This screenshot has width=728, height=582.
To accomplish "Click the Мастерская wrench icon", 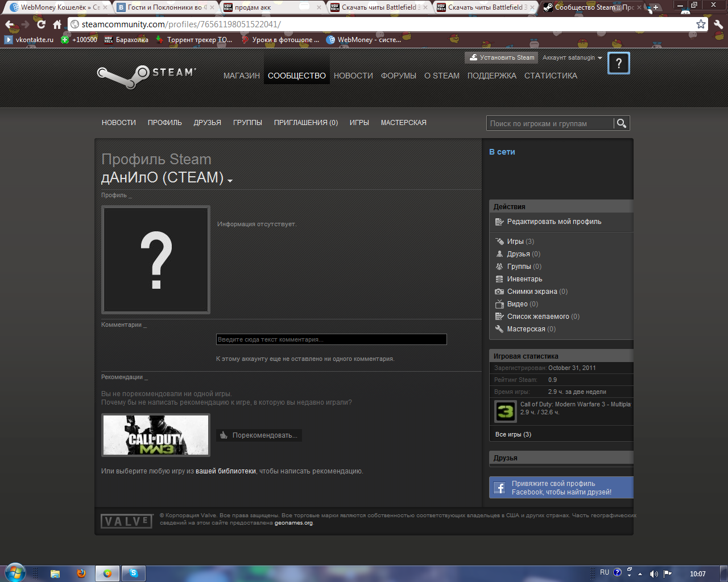I will [x=499, y=329].
